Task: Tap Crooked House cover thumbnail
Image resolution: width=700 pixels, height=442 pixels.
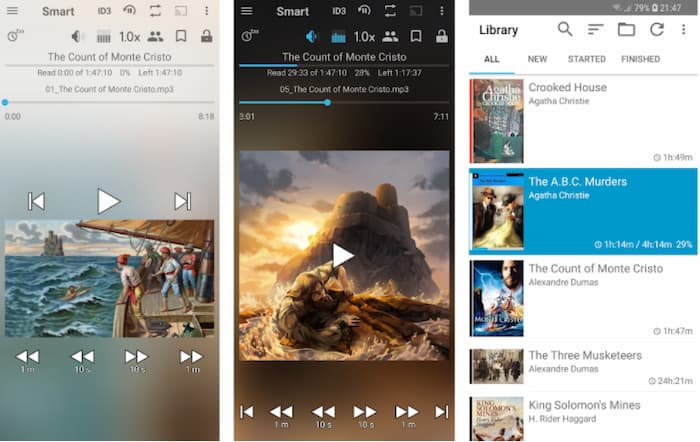Action: [497, 121]
